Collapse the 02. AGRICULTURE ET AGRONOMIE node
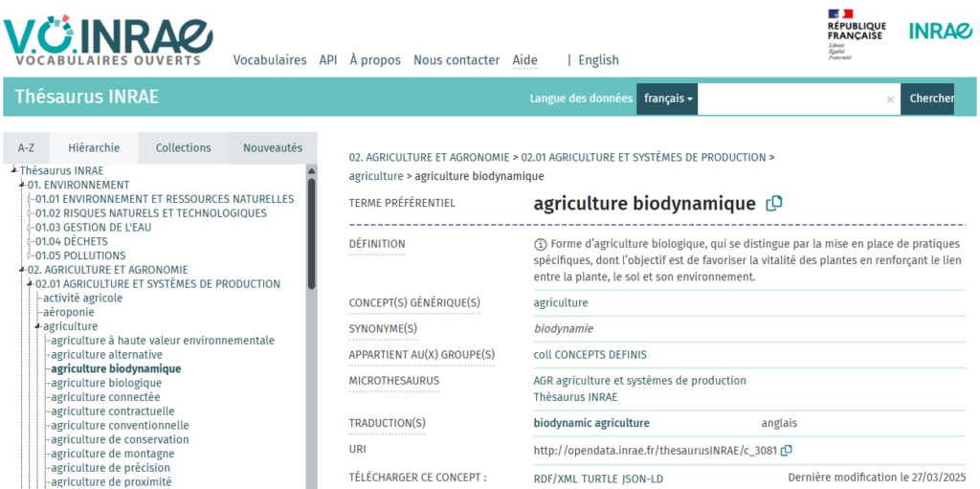980x489 pixels. click(23, 270)
